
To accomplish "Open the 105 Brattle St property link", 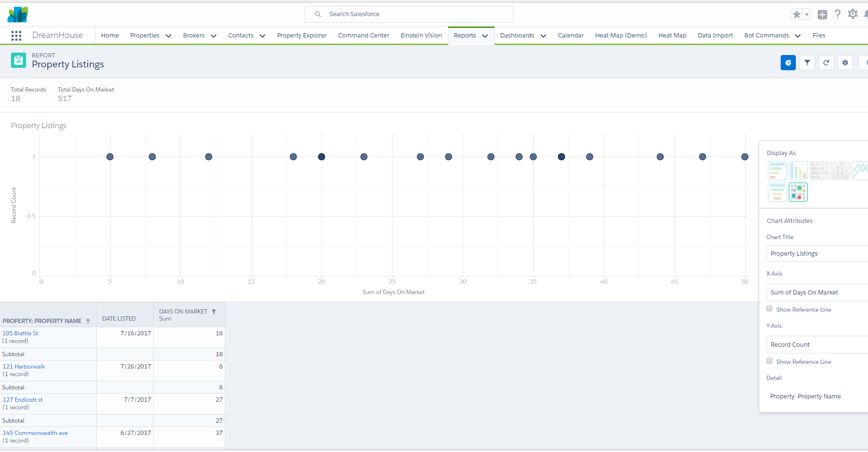I will (x=20, y=333).
